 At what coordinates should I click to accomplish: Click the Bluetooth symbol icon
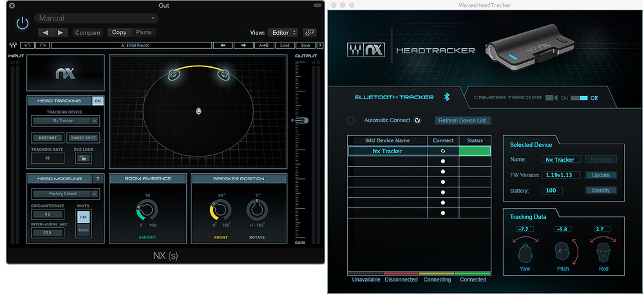coord(448,97)
